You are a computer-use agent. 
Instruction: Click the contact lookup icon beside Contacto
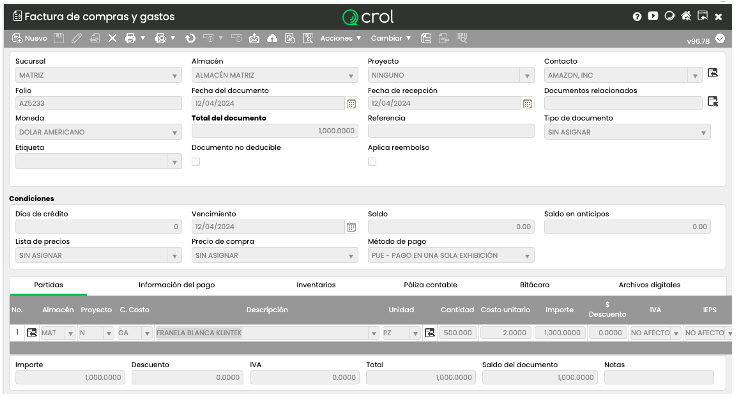[713, 73]
